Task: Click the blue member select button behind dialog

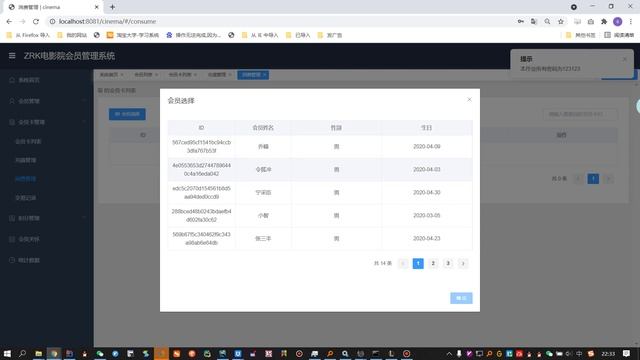Action: click(127, 114)
